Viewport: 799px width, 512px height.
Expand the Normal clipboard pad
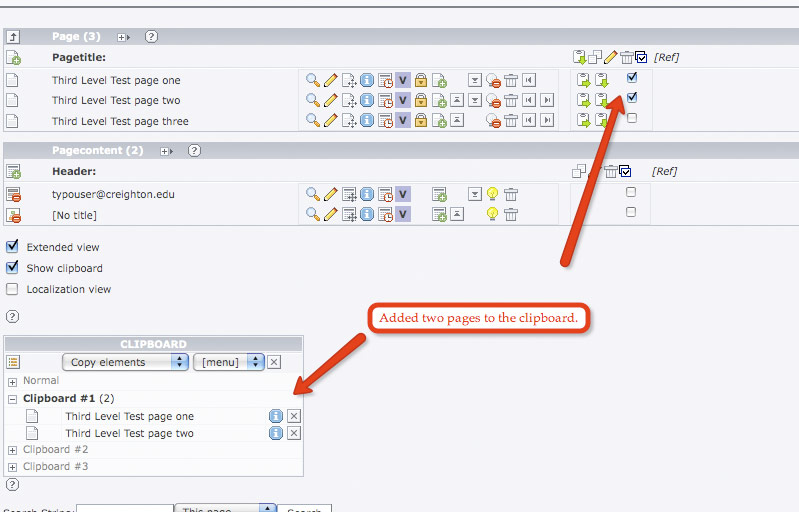pyautogui.click(x=12, y=381)
